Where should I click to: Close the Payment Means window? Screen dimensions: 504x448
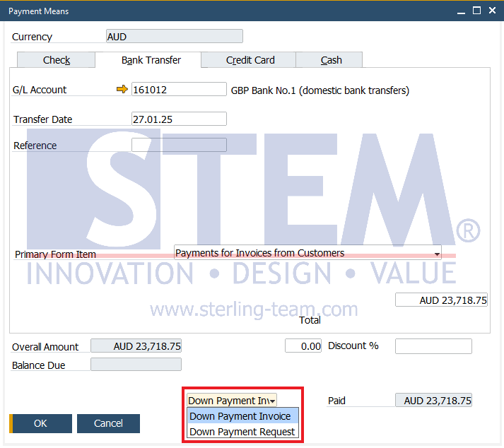492,11
